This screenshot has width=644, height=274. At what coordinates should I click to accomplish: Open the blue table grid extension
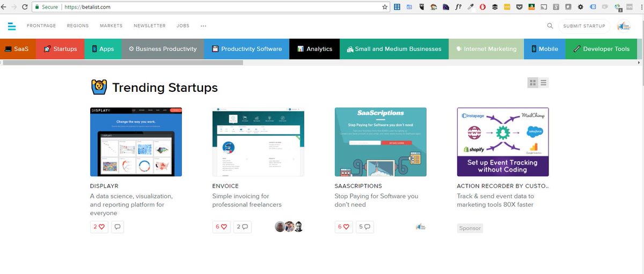(x=397, y=7)
